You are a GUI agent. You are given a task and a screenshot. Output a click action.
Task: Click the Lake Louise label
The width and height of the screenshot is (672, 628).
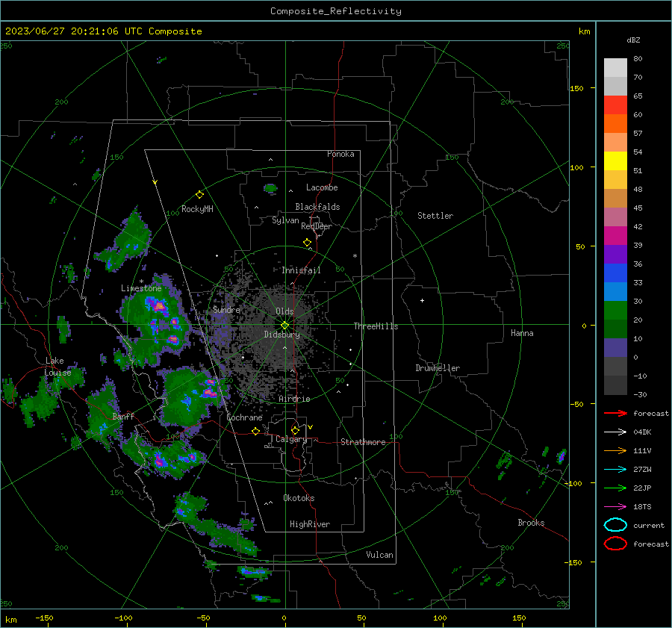click(57, 367)
